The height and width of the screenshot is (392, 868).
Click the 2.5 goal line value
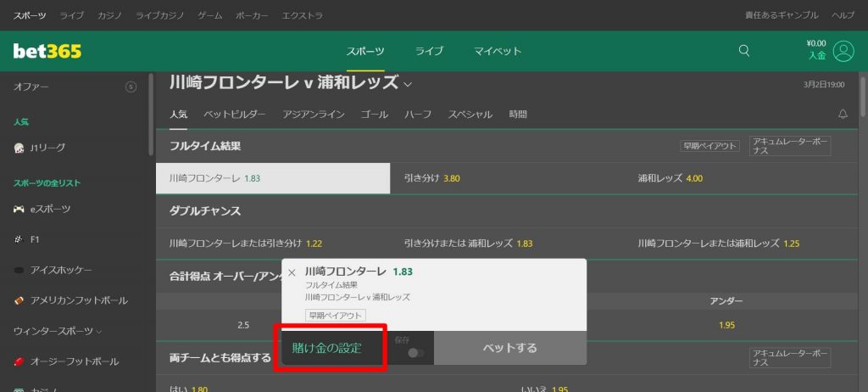click(243, 325)
